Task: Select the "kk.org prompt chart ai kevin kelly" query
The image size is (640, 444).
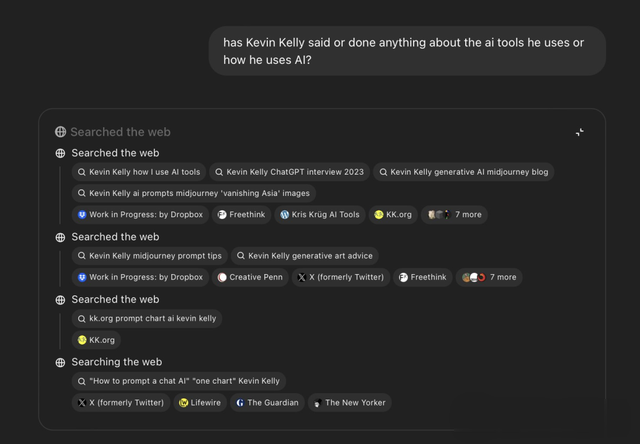Action: [147, 319]
